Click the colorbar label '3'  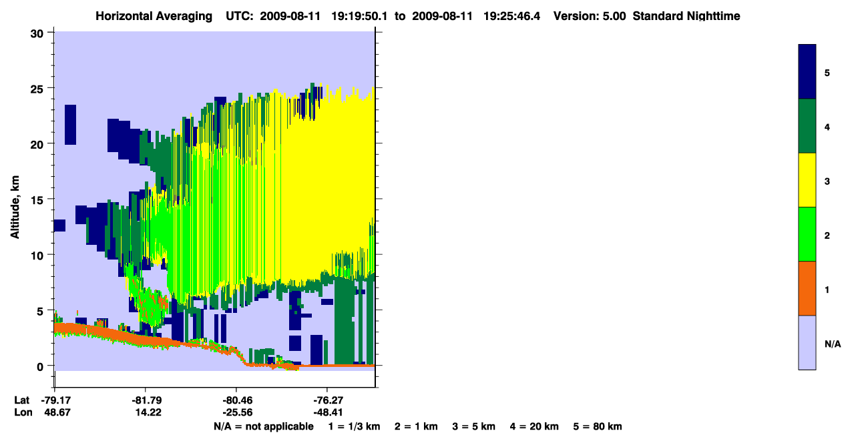[827, 181]
